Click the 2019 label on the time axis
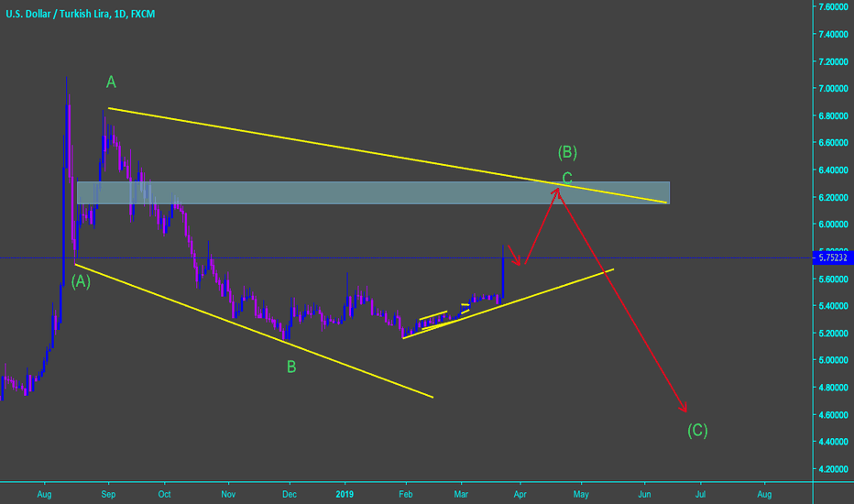This screenshot has height=504, width=854. coord(345,494)
